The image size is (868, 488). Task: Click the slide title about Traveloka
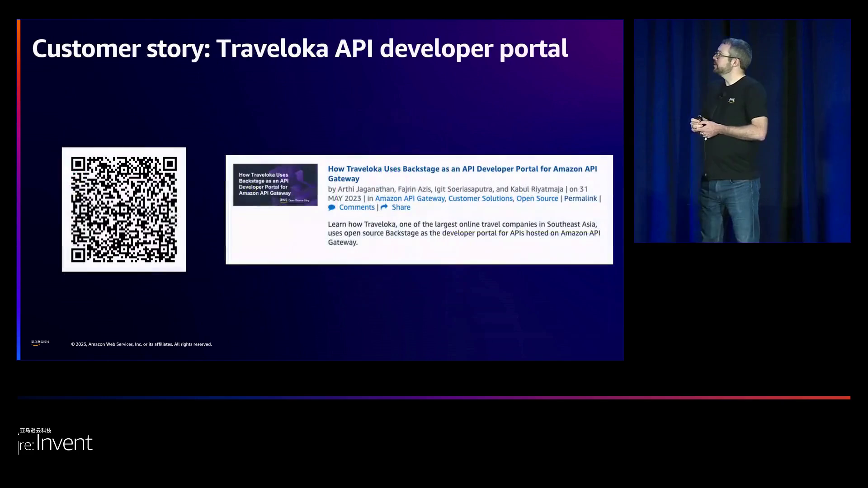click(300, 48)
